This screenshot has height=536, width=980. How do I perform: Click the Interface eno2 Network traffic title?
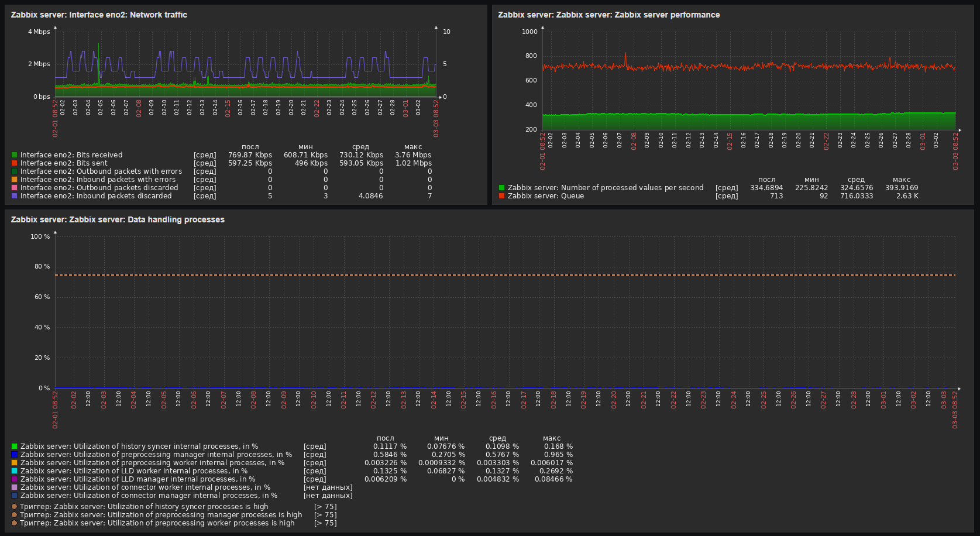tap(99, 15)
